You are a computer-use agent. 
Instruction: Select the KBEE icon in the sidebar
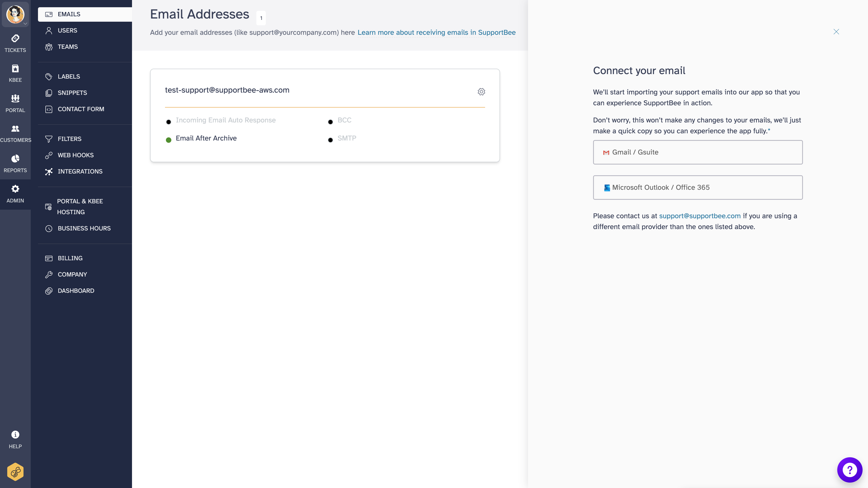[15, 72]
